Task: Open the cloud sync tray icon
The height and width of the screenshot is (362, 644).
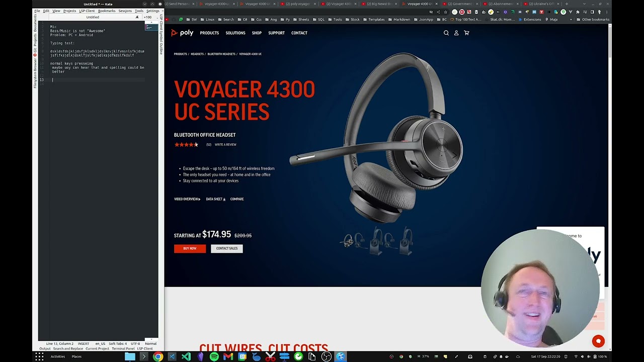Action: point(518,356)
